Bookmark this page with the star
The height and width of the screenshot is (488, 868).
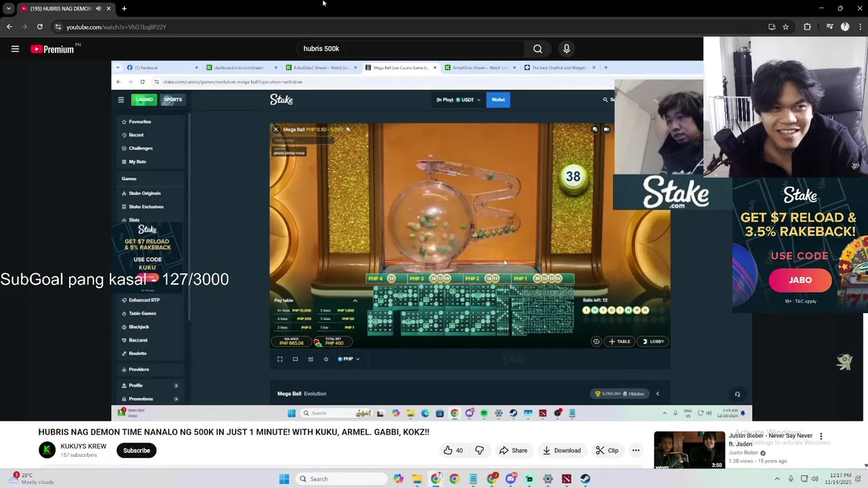[x=786, y=27]
